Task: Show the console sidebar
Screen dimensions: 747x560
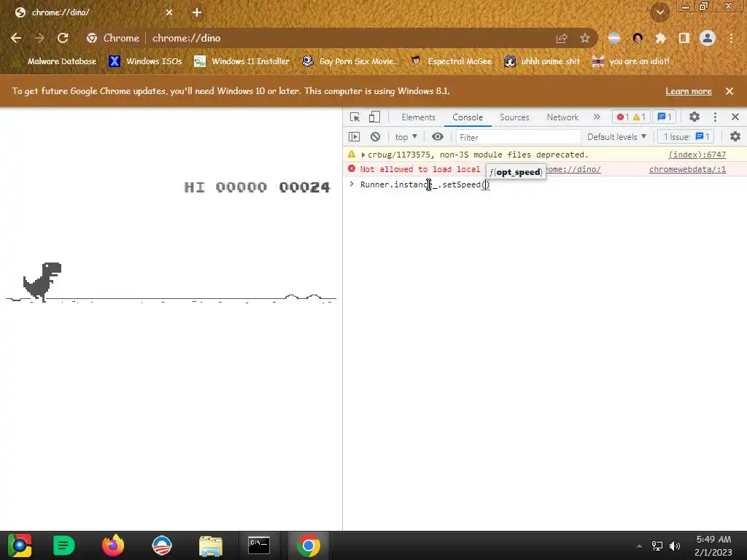Action: tap(354, 137)
